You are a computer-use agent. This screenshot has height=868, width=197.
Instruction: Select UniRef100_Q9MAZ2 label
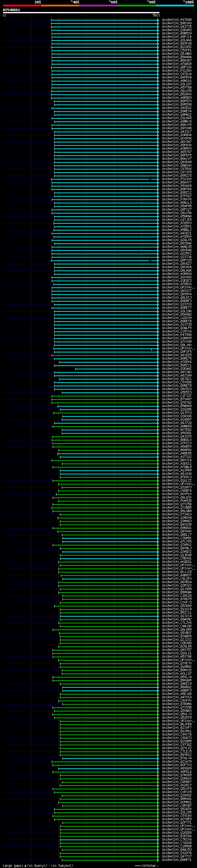pyautogui.click(x=177, y=115)
